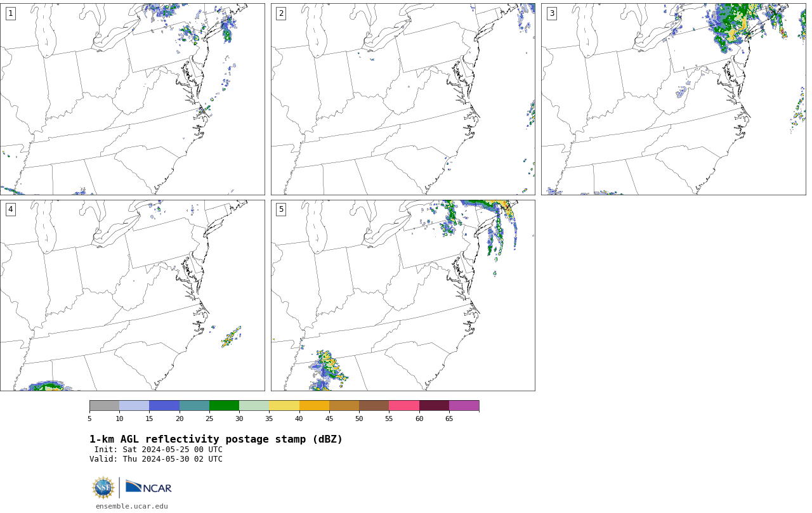Viewport: 812px width, 513px height.
Task: Select the pink 55-60 dBZ swatch
Action: 404,406
